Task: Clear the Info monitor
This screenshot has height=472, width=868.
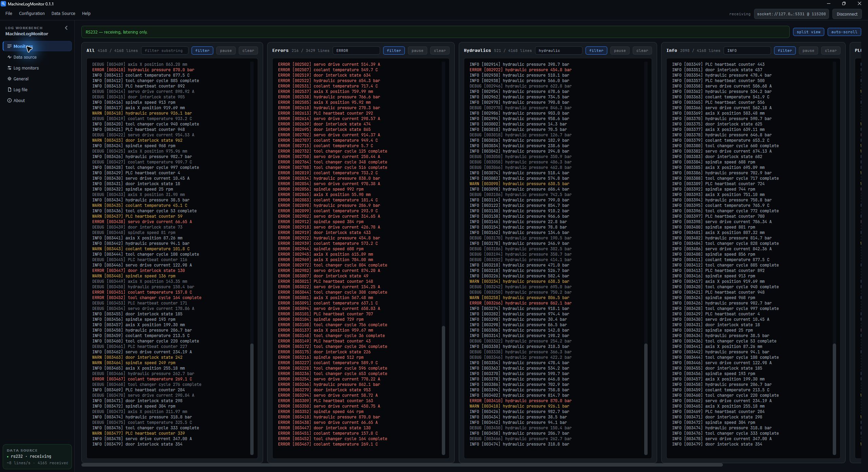Action: click(831, 51)
